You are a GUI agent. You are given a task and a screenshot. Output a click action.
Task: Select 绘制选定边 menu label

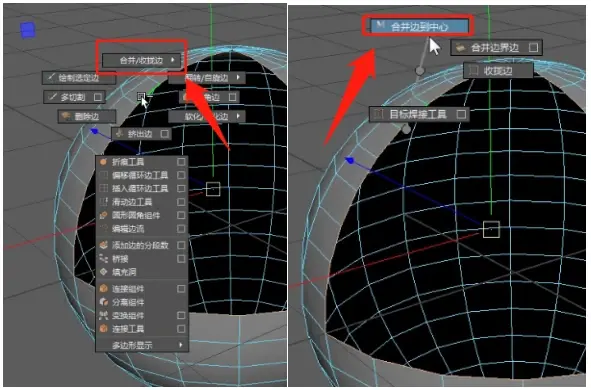(x=78, y=78)
